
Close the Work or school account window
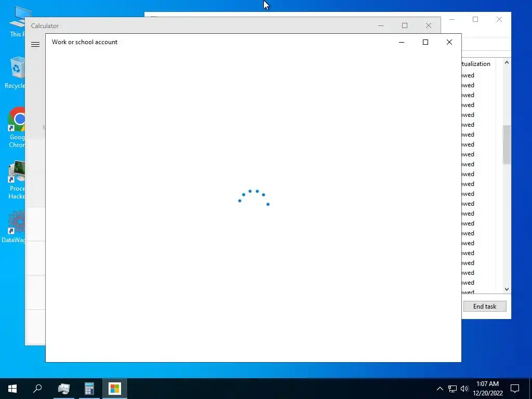click(449, 42)
